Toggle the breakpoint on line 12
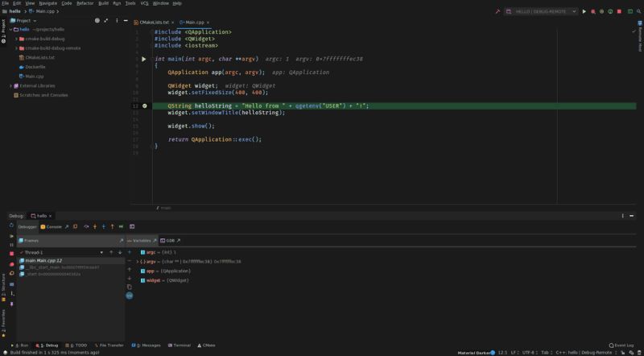Viewport: 644px width, 356px height. click(145, 106)
